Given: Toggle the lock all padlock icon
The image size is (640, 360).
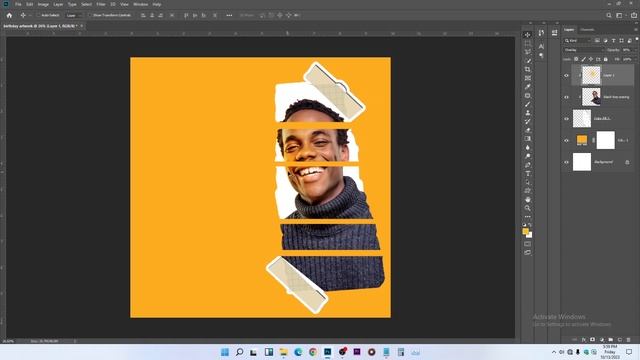Looking at the screenshot, I should pos(606,59).
